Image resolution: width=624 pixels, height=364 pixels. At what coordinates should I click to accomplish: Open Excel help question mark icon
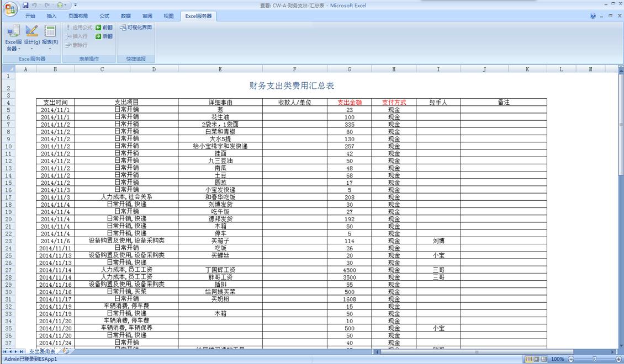[x=593, y=16]
